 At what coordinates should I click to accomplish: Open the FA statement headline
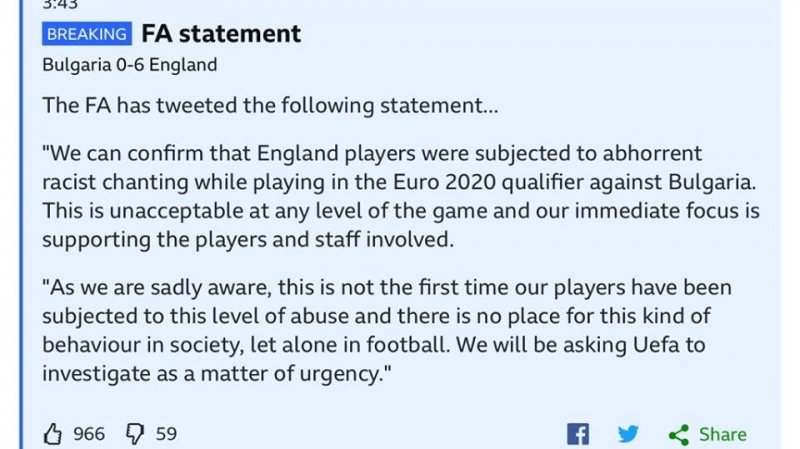221,33
